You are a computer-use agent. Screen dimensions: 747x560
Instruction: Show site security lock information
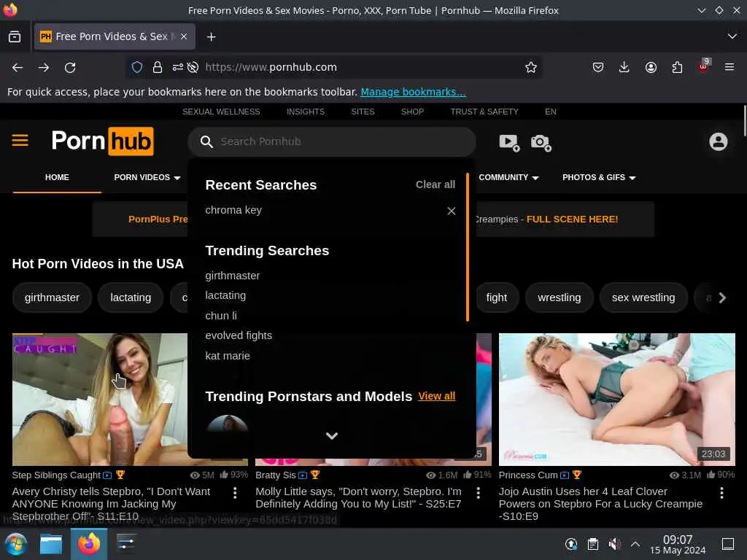point(158,67)
